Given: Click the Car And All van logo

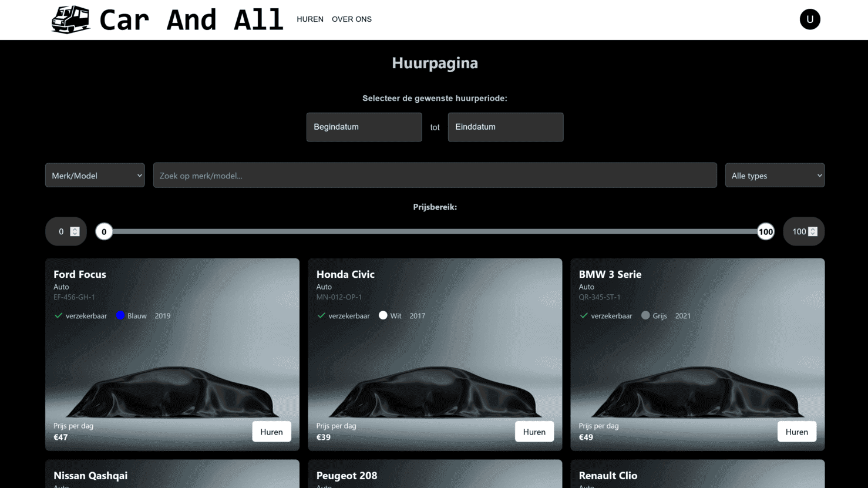Looking at the screenshot, I should point(70,19).
